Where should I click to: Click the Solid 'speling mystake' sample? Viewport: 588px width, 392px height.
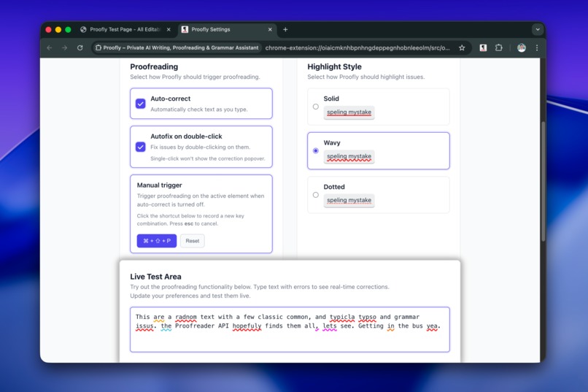(x=349, y=112)
